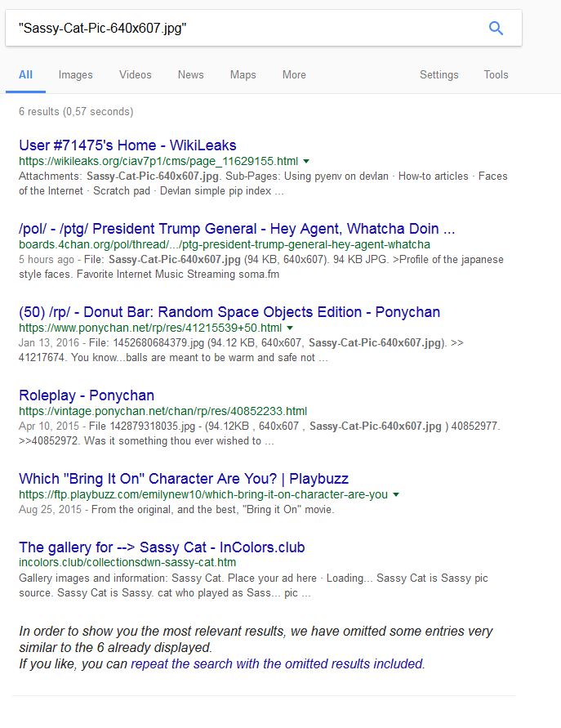Click the blue search magnifier icon
This screenshot has width=561, height=728.
(496, 29)
